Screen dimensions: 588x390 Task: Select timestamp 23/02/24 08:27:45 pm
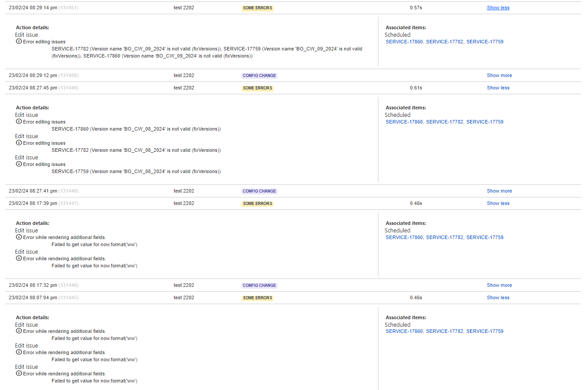tap(33, 88)
